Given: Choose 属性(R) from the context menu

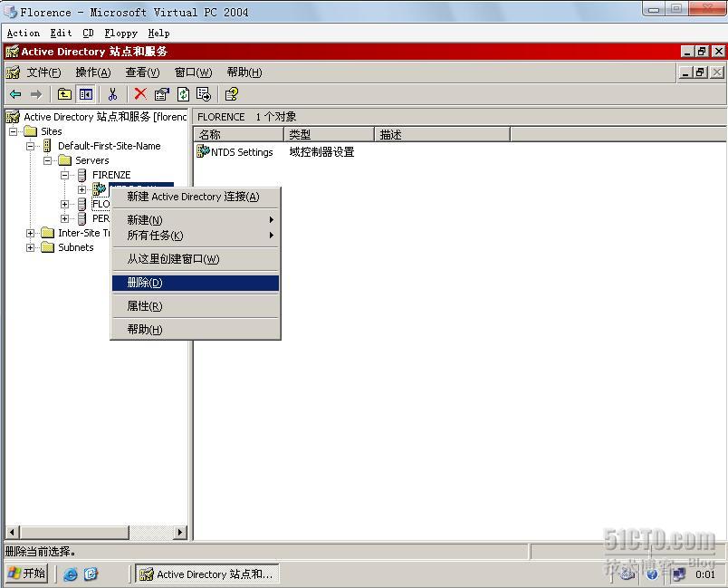Looking at the screenshot, I should [196, 306].
